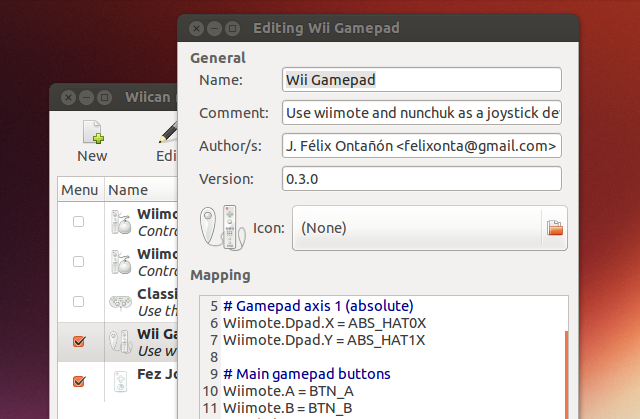Minimize the Editing Wii Gamepad window
Viewport: 640px width, 419px height.
[214, 29]
